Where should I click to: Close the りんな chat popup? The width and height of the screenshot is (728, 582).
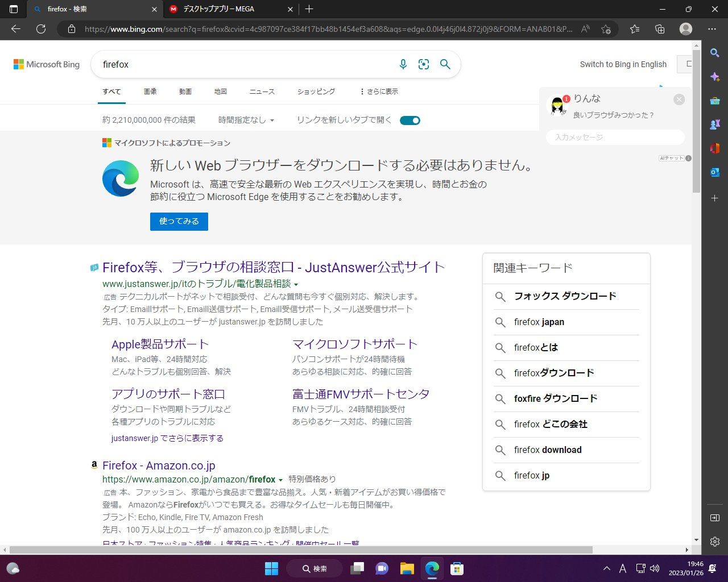(x=679, y=99)
